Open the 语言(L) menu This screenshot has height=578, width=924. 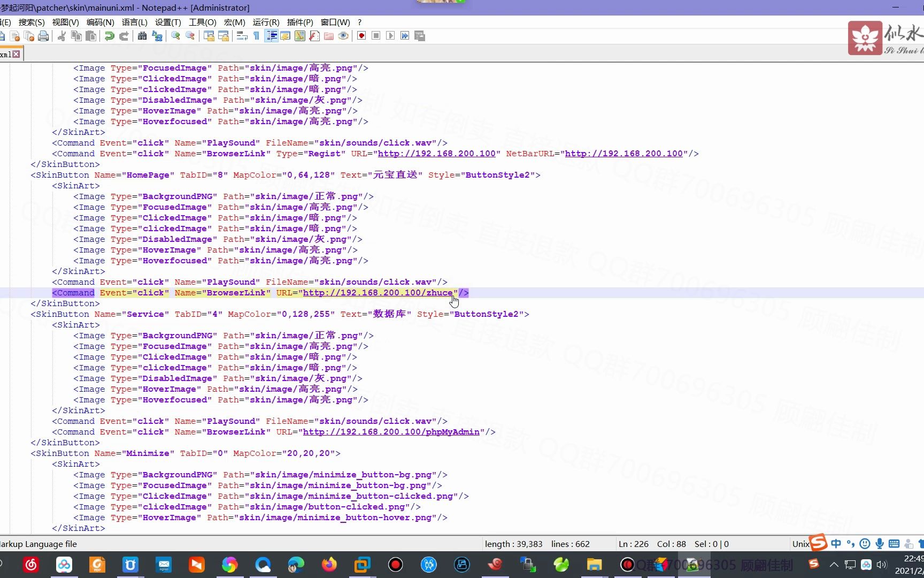click(x=134, y=22)
